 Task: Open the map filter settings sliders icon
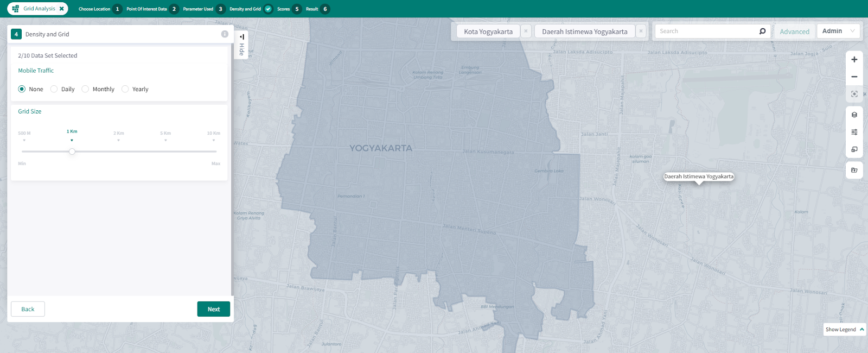(x=854, y=132)
